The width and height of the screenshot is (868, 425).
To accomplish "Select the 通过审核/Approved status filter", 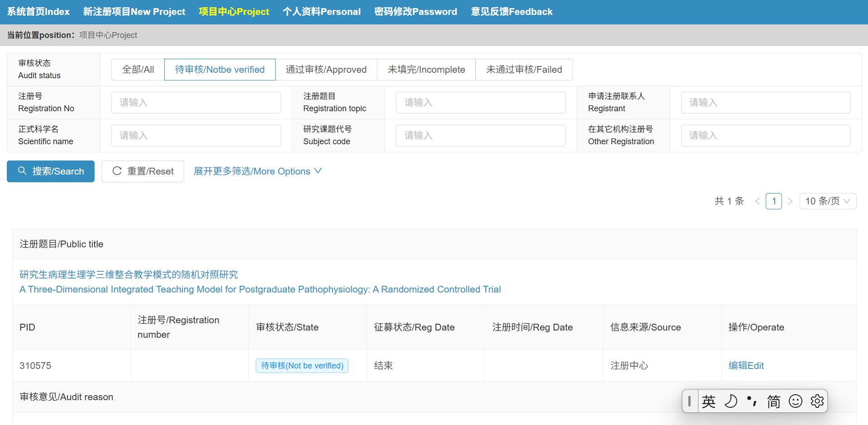I will [326, 70].
